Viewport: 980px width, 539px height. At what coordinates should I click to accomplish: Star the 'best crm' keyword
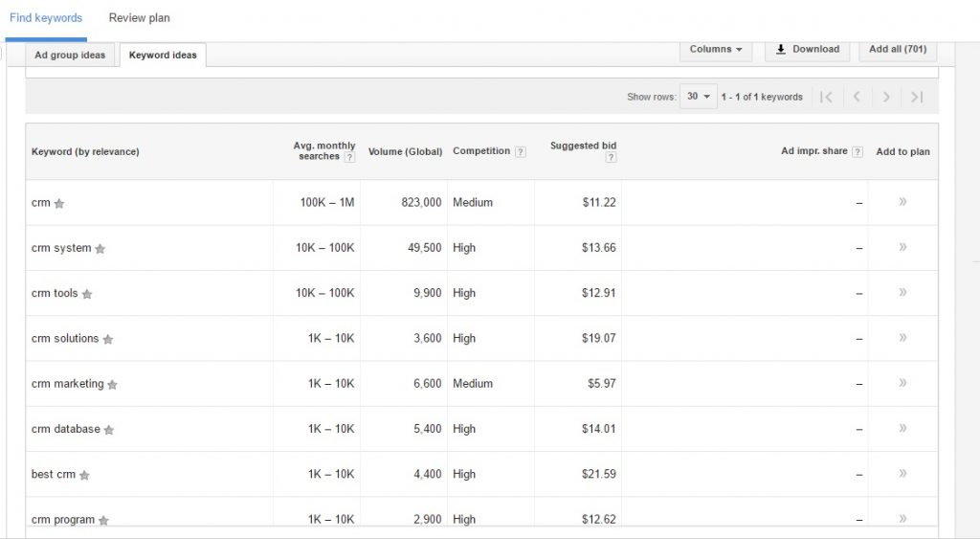(84, 475)
